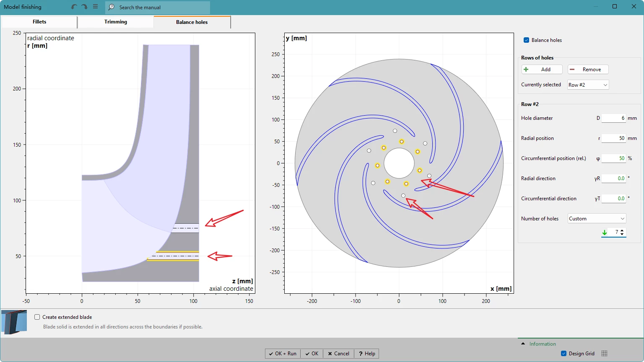Click the green down-arrow beside the hole count

pyautogui.click(x=605, y=233)
